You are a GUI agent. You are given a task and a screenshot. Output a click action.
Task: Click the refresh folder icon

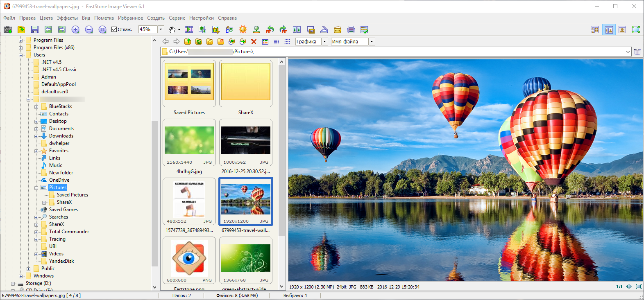click(x=199, y=41)
